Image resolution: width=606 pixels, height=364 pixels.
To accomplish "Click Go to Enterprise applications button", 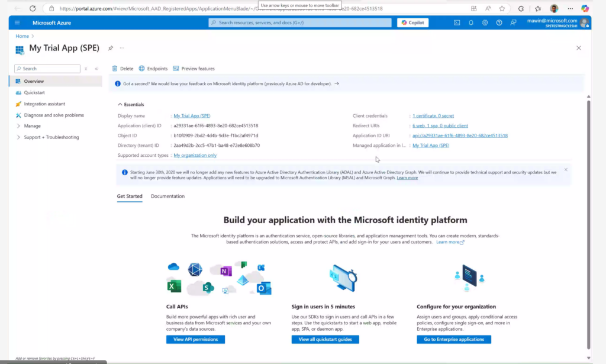I will point(454,339).
